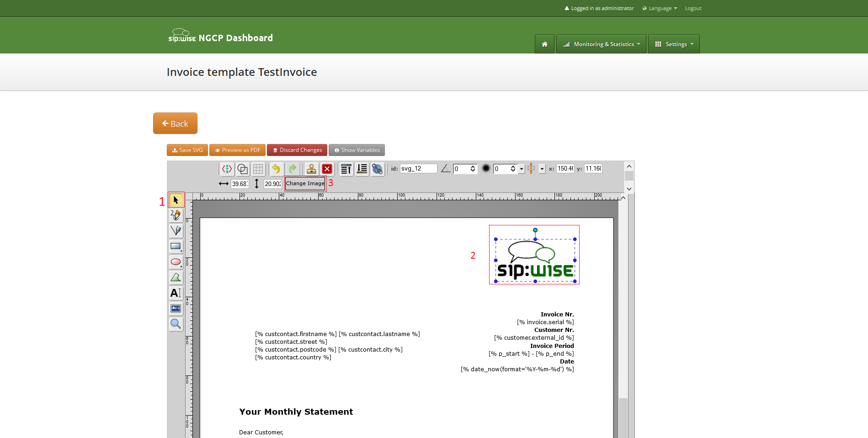Toggle the grid display
This screenshot has height=438, width=868.
tap(258, 169)
